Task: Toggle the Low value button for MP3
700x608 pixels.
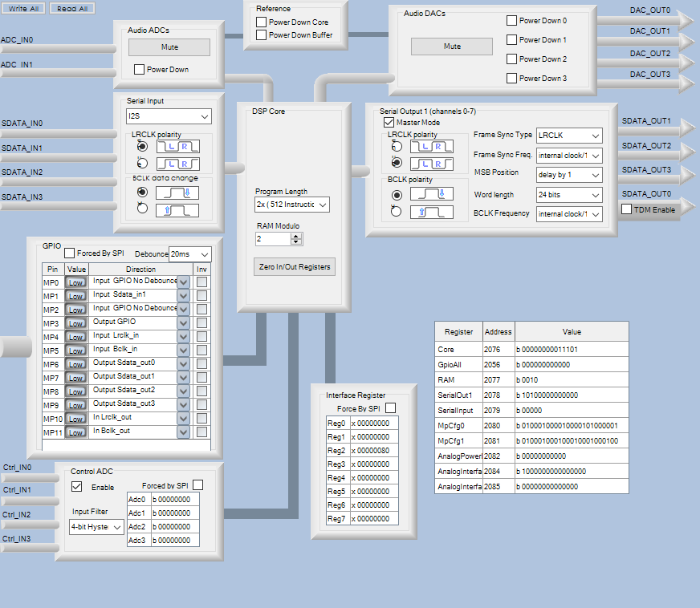Action: pos(76,323)
